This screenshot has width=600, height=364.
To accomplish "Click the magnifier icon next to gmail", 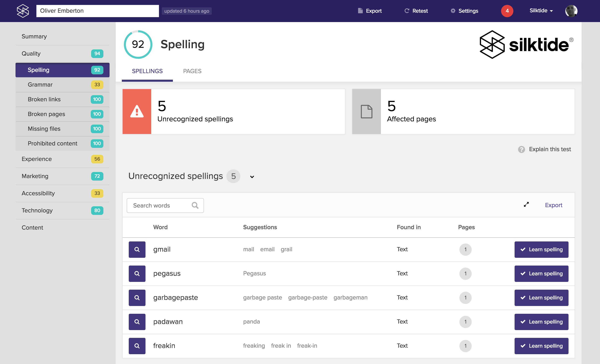I will tap(137, 249).
